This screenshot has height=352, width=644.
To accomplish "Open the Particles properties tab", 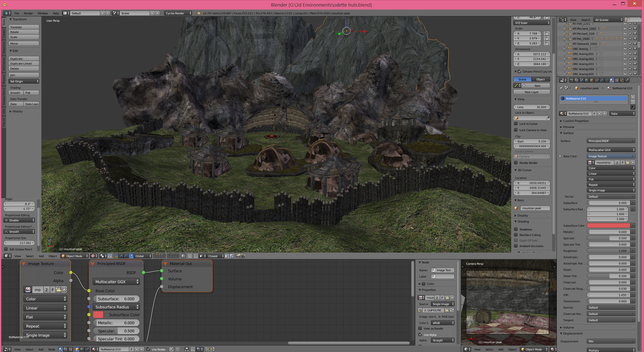I will point(622,80).
